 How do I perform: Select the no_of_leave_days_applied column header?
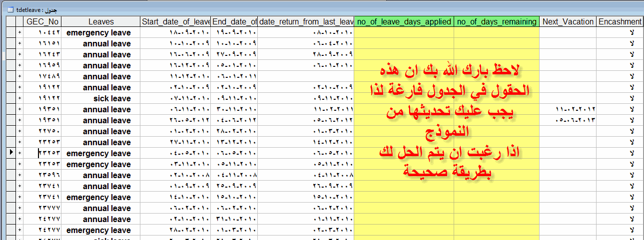point(404,21)
